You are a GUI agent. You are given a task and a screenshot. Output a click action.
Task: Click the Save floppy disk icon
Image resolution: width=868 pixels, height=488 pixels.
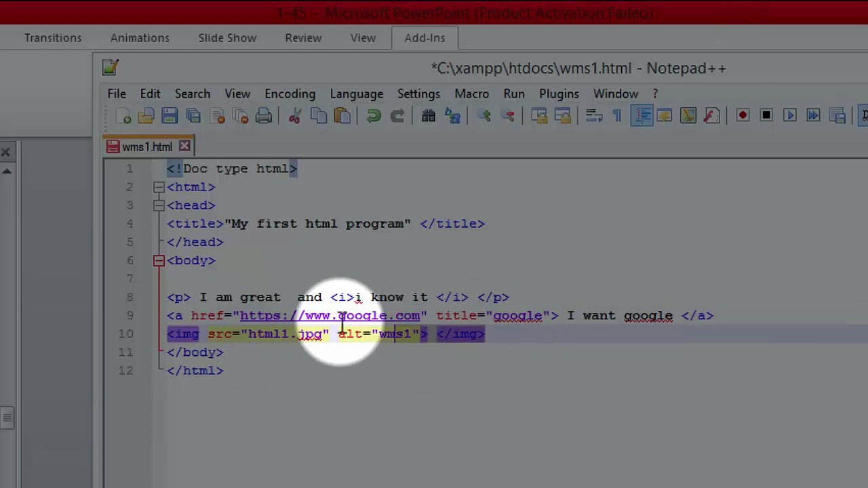(170, 116)
